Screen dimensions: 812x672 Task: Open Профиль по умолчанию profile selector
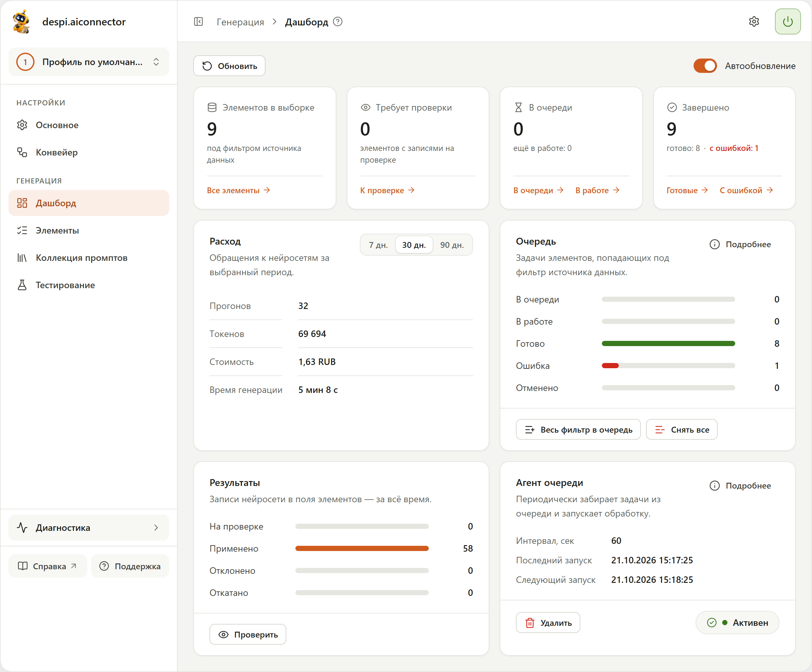click(x=88, y=62)
